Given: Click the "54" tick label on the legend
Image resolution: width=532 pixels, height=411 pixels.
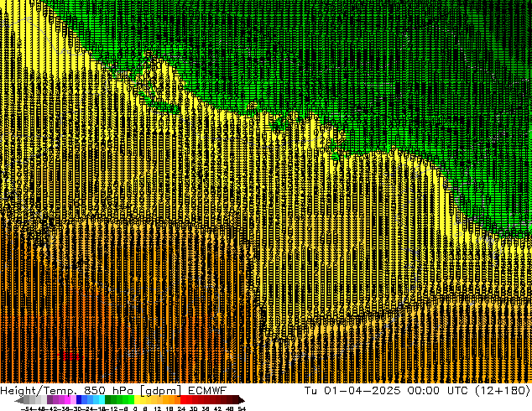Looking at the screenshot, I should point(242,408).
